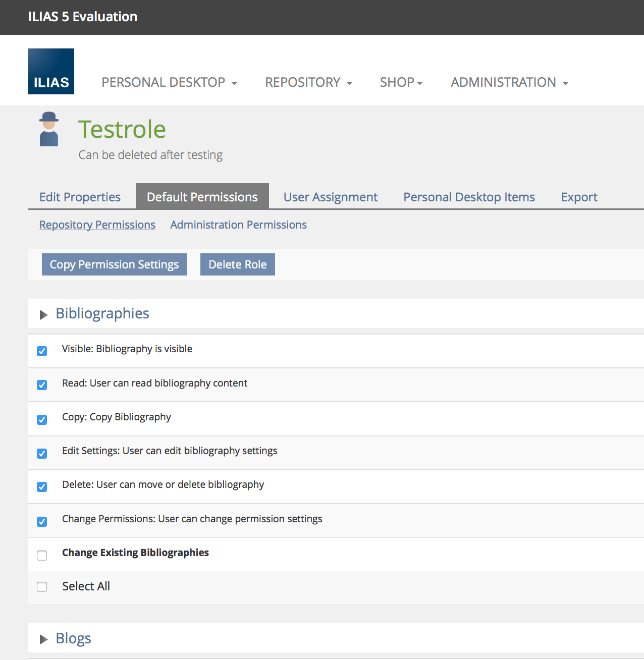
Task: Click the Testrole role avatar icon
Action: point(49,129)
